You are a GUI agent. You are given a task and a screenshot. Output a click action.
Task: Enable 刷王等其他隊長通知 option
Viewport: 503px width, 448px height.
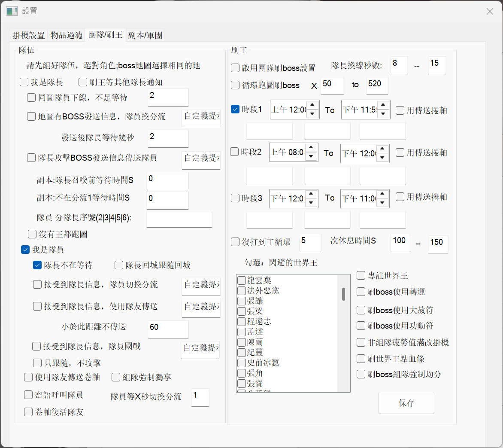(83, 82)
